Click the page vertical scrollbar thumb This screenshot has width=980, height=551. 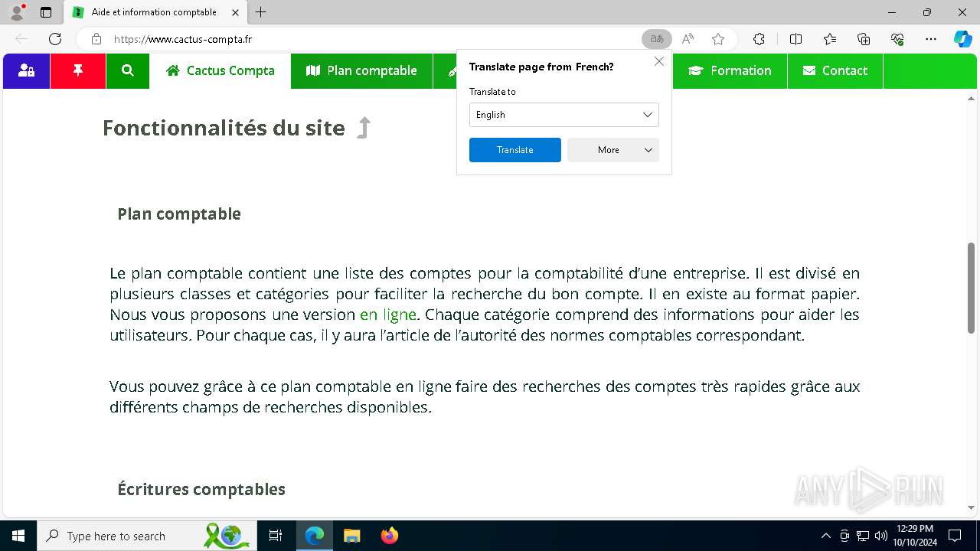tap(972, 288)
